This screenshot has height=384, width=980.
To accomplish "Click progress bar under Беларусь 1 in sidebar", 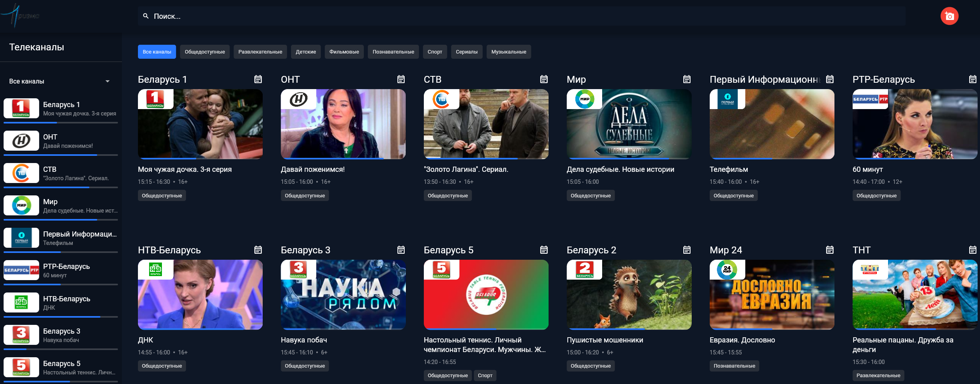I will [61, 123].
